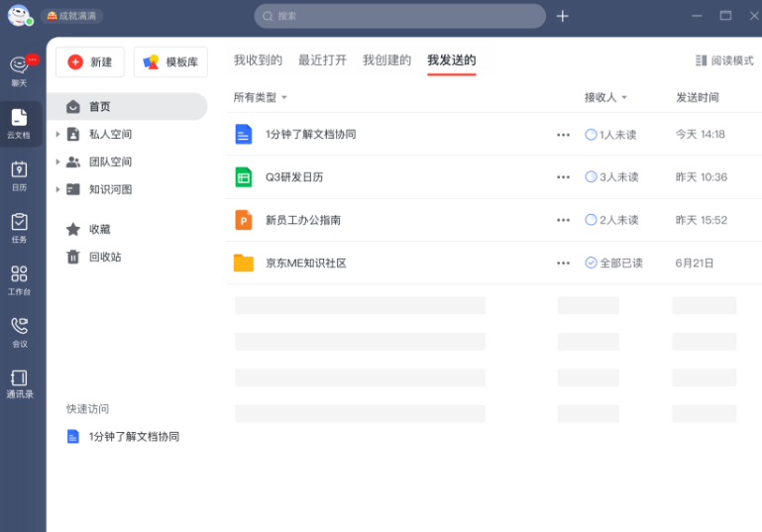Expand the 私人空间 tree node

(x=58, y=135)
